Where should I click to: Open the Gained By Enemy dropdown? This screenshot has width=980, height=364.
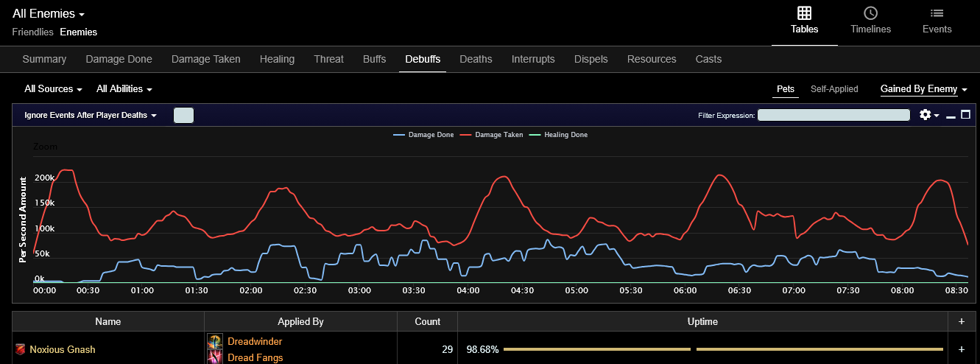924,89
